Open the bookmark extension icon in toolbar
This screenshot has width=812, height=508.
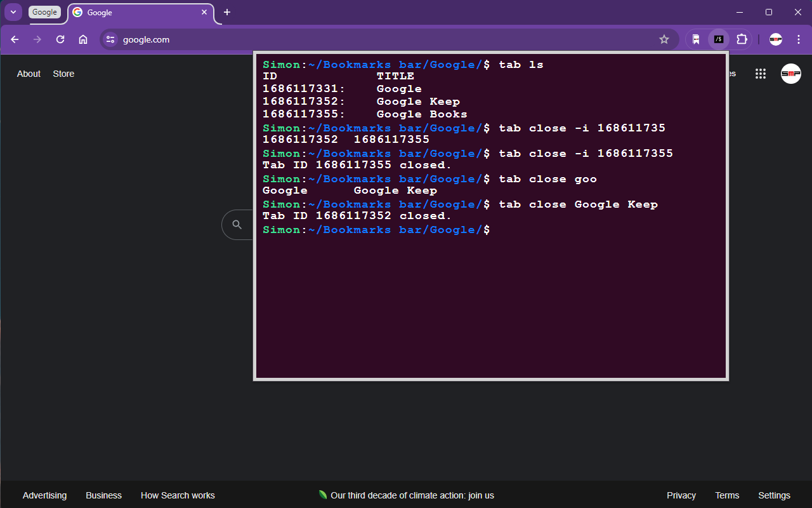click(x=696, y=39)
